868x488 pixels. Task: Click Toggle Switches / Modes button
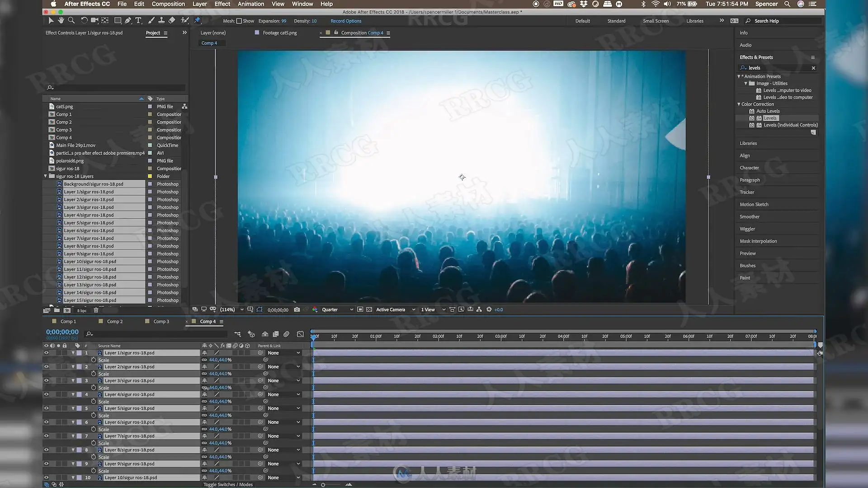[228, 484]
